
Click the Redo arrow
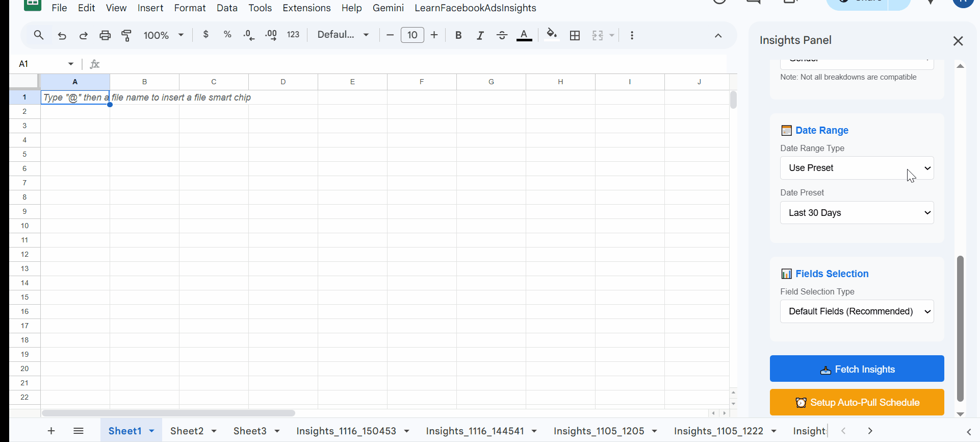84,35
